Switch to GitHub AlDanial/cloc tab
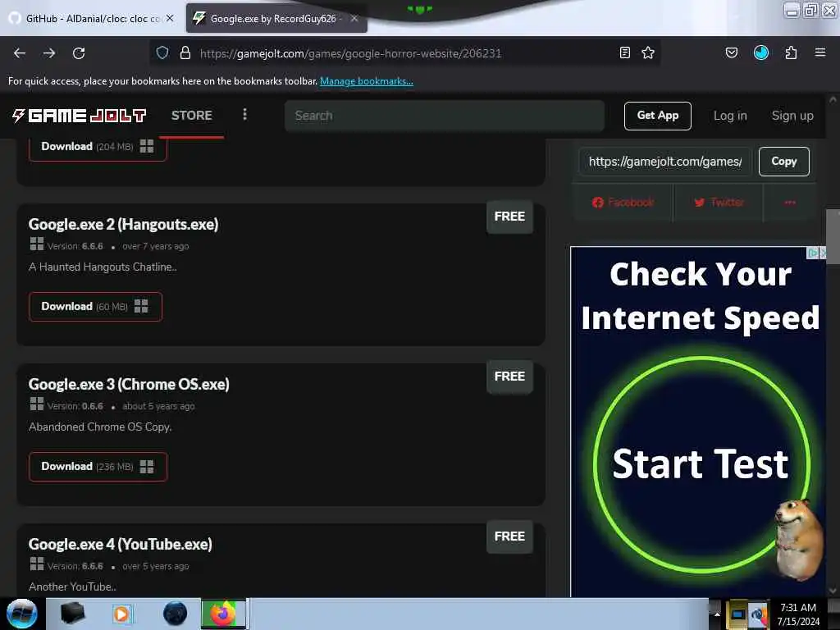 pos(92,18)
